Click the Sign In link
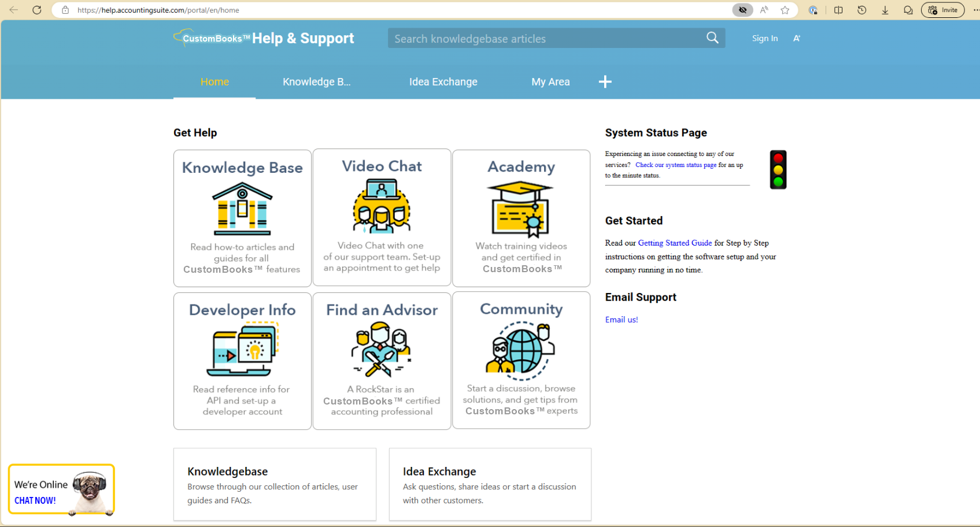 [x=764, y=38]
